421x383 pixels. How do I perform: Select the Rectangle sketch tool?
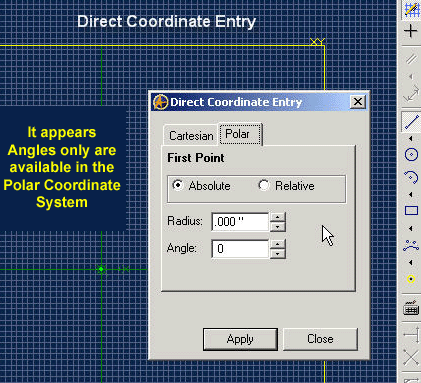click(411, 211)
